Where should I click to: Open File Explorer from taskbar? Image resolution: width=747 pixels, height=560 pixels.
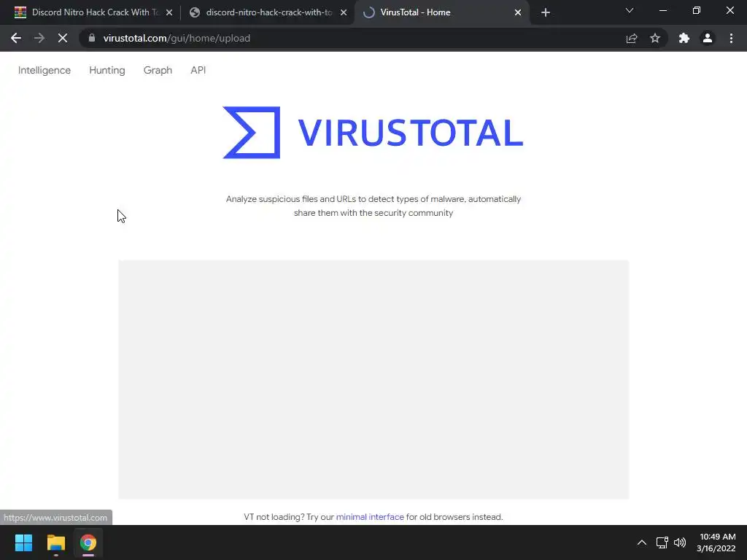(x=55, y=542)
